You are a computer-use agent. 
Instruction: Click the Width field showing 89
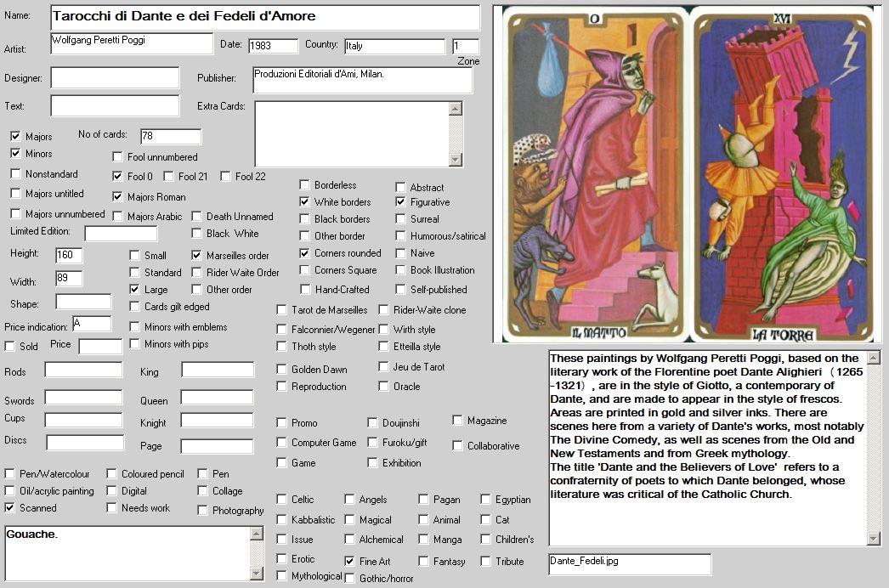pos(69,279)
